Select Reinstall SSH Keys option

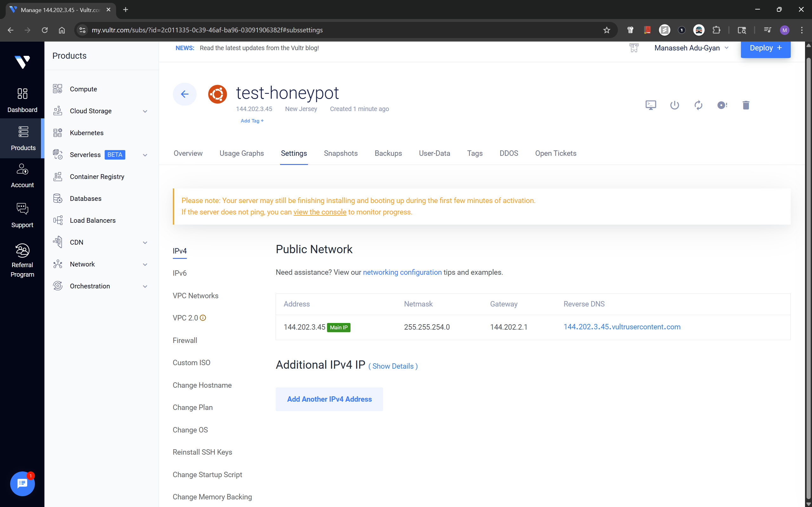pos(202,452)
